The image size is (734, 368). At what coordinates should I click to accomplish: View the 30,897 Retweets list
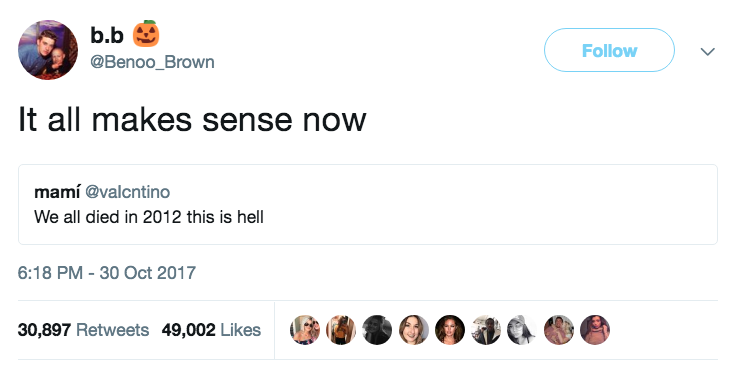pos(83,330)
